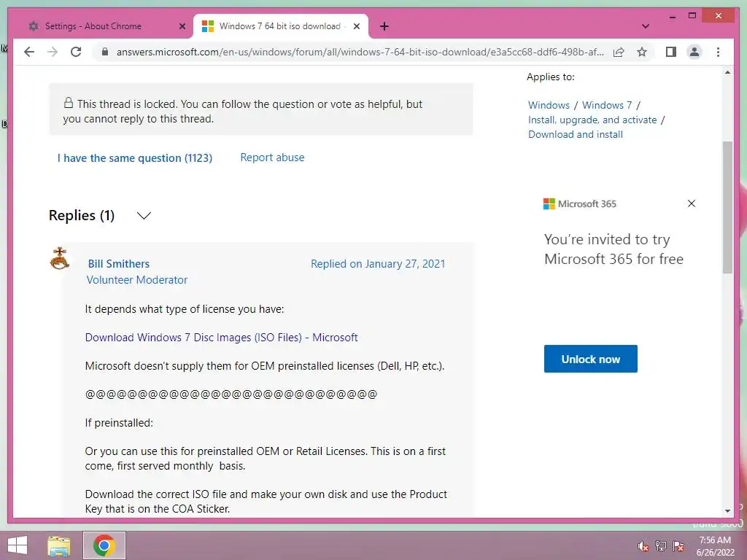Click the share page icon in address bar
The image size is (747, 560).
(x=619, y=52)
